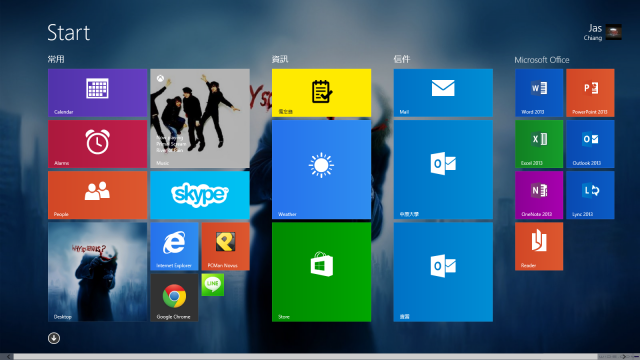This screenshot has height=360, width=640.
Task: Click the scrollbar left arrow
Action: click(x=8, y=357)
